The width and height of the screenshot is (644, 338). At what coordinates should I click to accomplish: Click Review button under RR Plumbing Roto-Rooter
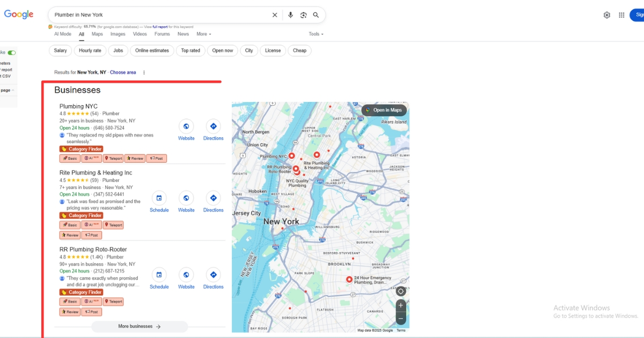[x=70, y=312]
